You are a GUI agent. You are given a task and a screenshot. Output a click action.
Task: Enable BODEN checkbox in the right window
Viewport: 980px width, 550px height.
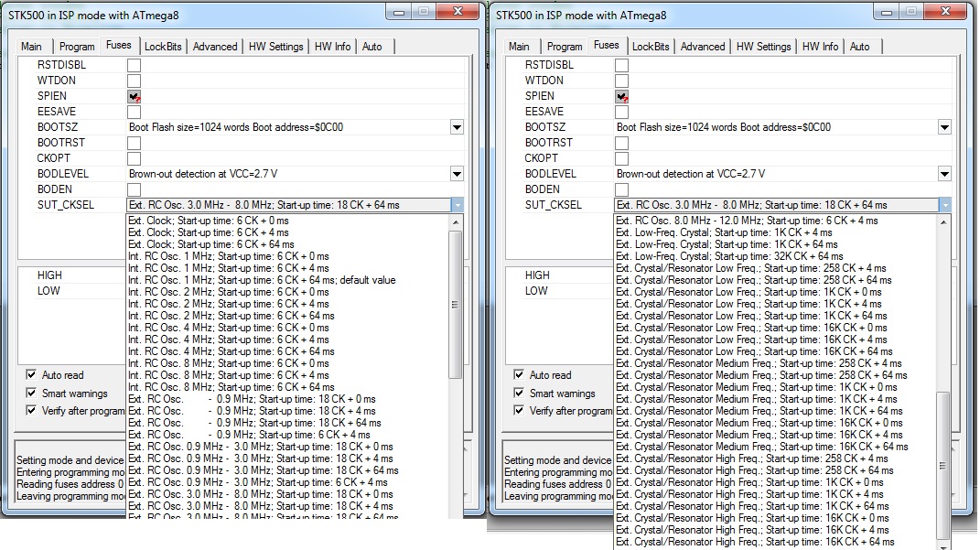[x=621, y=190]
